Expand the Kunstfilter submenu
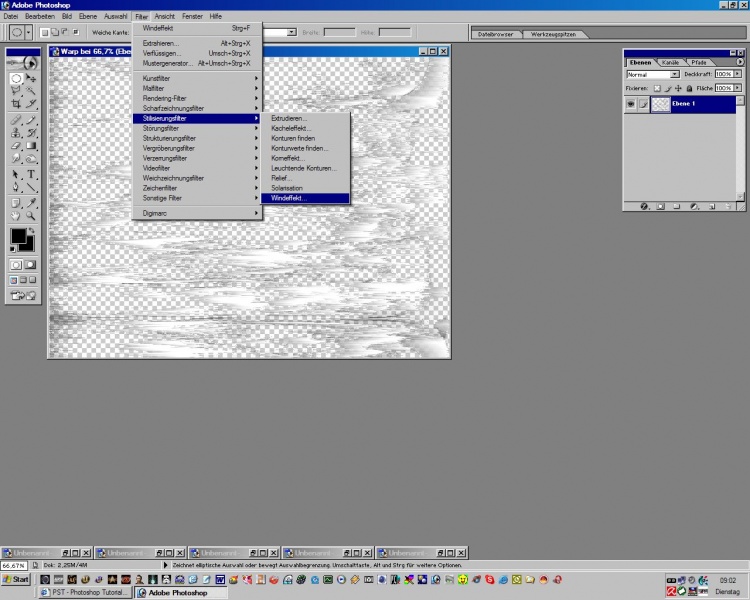The height and width of the screenshot is (600, 750). pos(197,78)
